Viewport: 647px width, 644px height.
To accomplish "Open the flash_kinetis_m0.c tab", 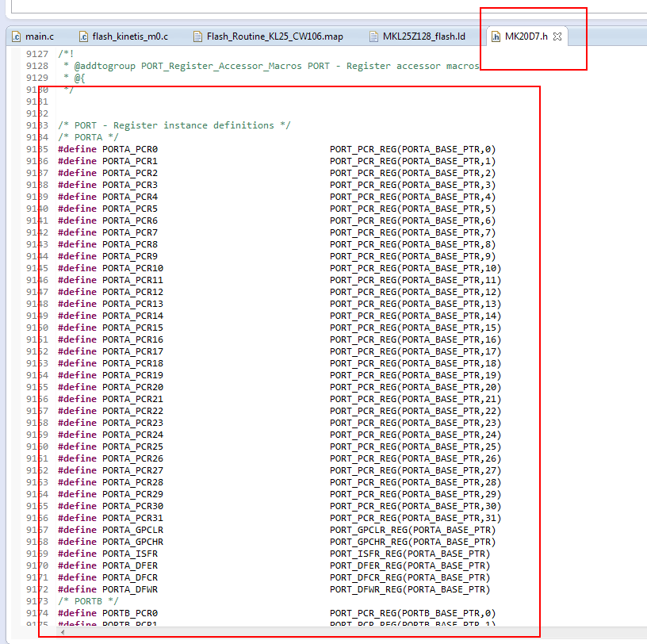I will point(124,36).
